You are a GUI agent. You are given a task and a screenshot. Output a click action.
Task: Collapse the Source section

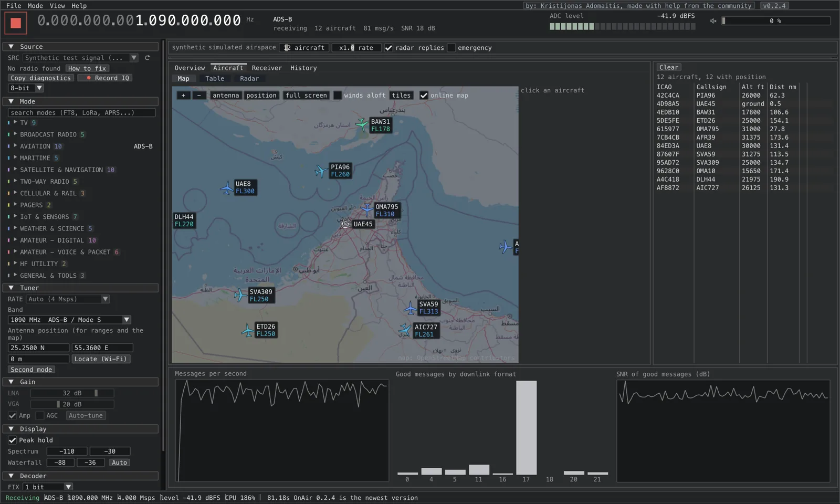click(x=80, y=47)
